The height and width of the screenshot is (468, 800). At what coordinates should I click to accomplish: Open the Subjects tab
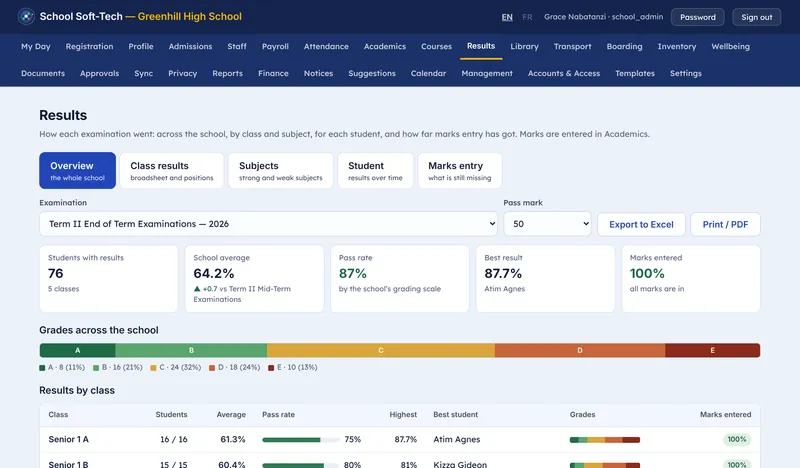pos(281,170)
